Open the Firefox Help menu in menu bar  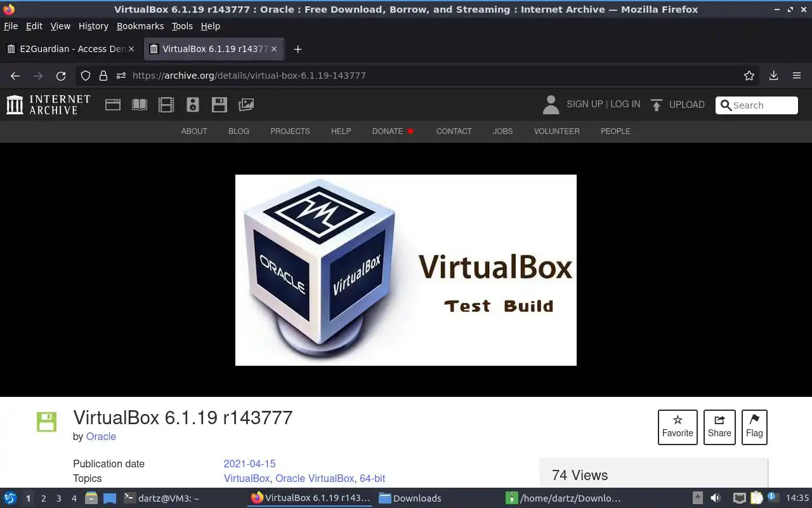pyautogui.click(x=210, y=26)
